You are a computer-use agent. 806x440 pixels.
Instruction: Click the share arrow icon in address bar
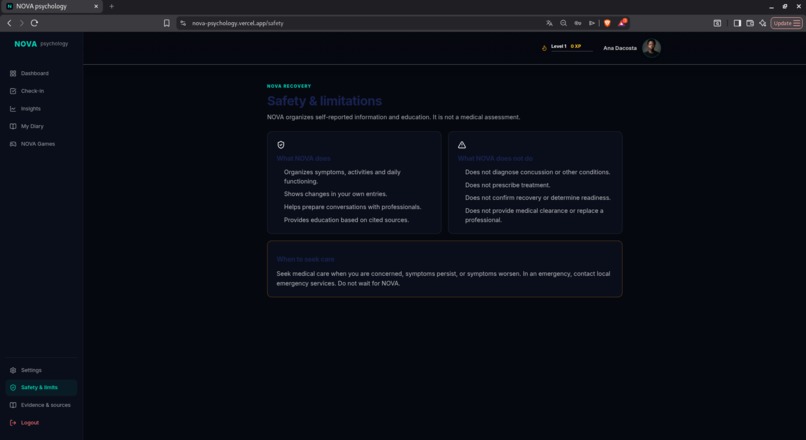point(592,23)
